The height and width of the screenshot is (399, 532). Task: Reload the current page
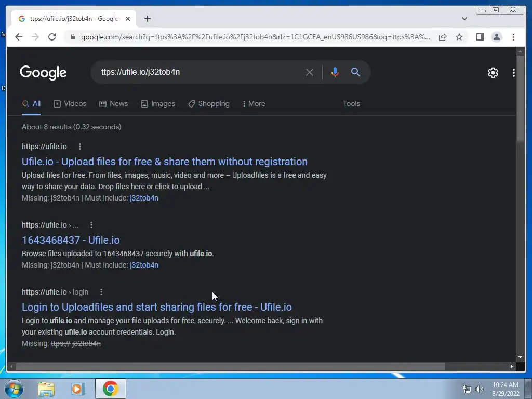(x=52, y=37)
